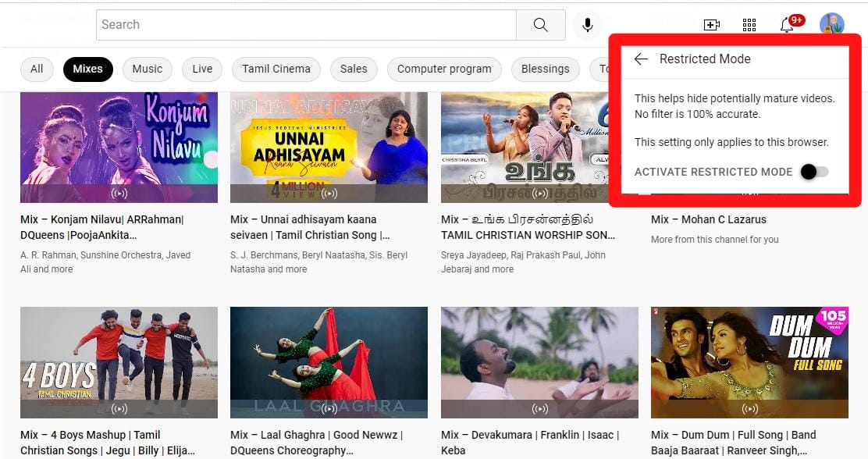Open the Dum Dum Full Song thumbnail

(749, 363)
